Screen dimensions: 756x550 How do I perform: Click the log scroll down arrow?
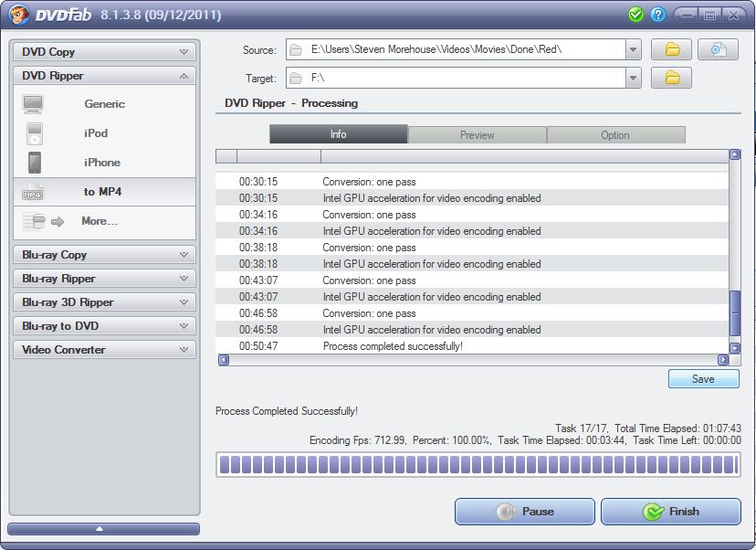pos(735,348)
